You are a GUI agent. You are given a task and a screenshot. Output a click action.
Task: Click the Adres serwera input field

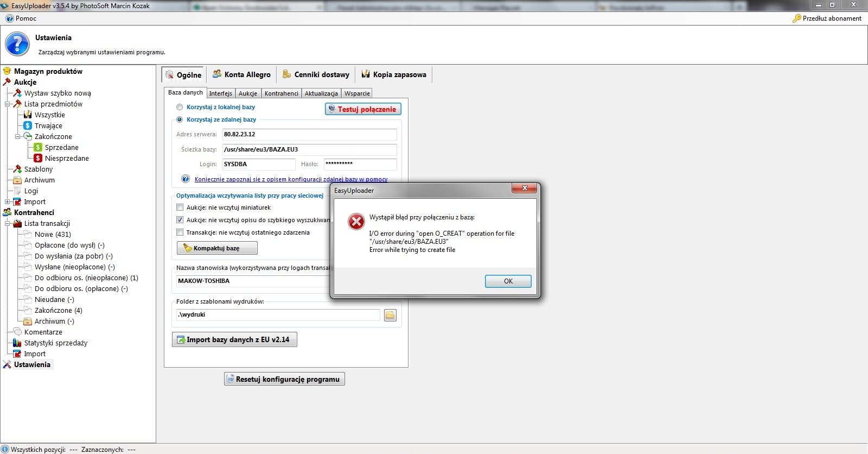click(x=309, y=134)
